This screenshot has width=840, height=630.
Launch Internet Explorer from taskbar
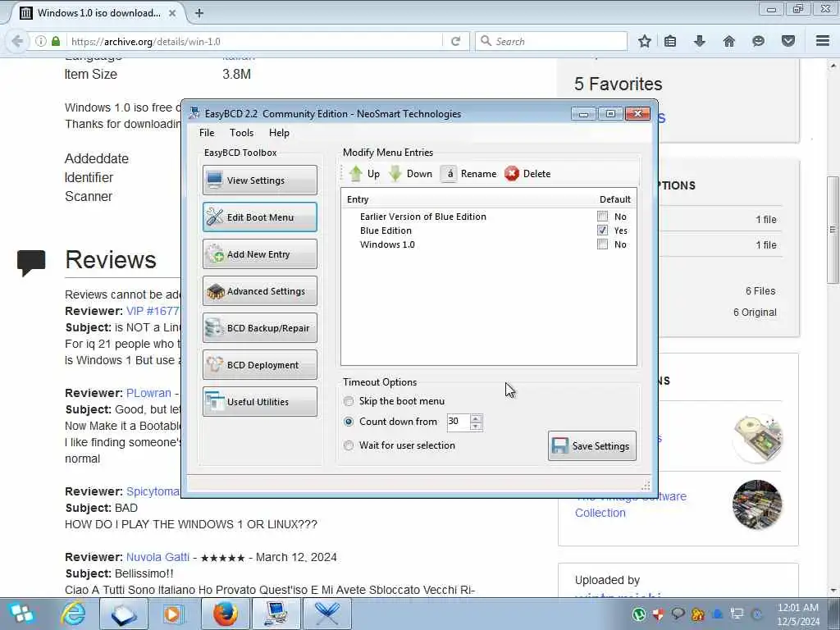pos(73,614)
